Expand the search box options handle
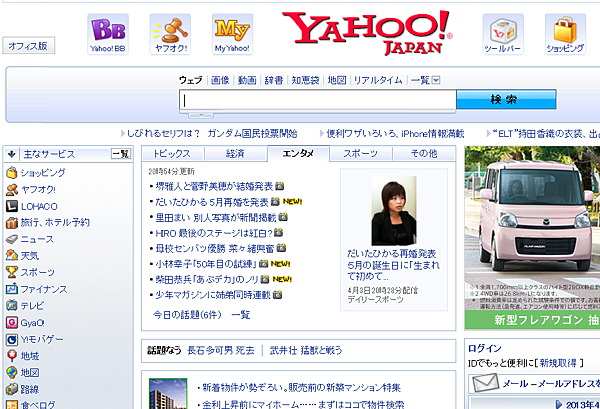This screenshot has width=600, height=409. click(201, 115)
